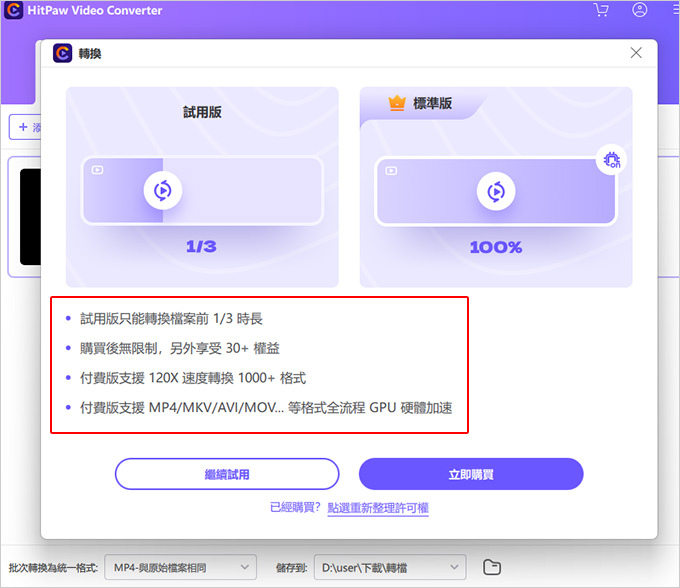The height and width of the screenshot is (588, 680).
Task: Click the standard version full progress bar
Action: point(496,191)
